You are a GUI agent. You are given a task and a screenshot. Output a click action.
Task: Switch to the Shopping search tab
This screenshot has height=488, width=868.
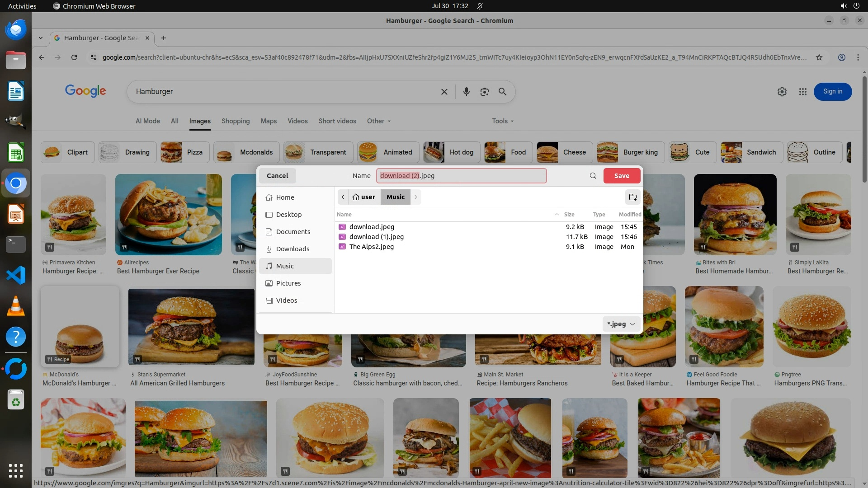tap(235, 121)
